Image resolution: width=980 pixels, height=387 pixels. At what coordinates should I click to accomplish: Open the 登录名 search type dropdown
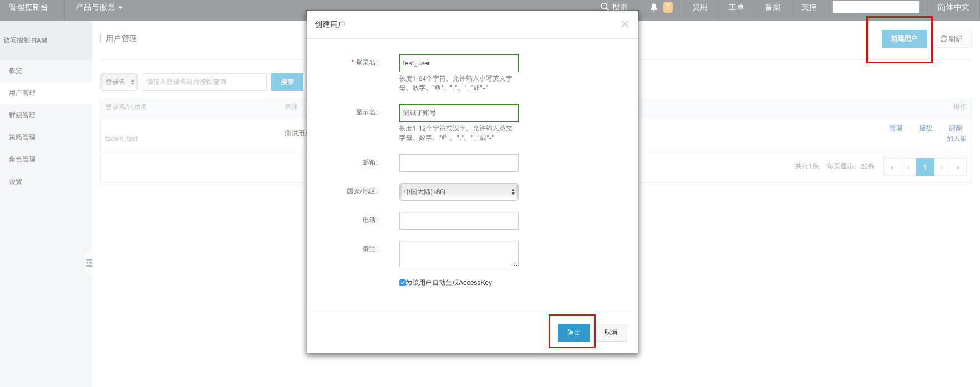point(119,82)
